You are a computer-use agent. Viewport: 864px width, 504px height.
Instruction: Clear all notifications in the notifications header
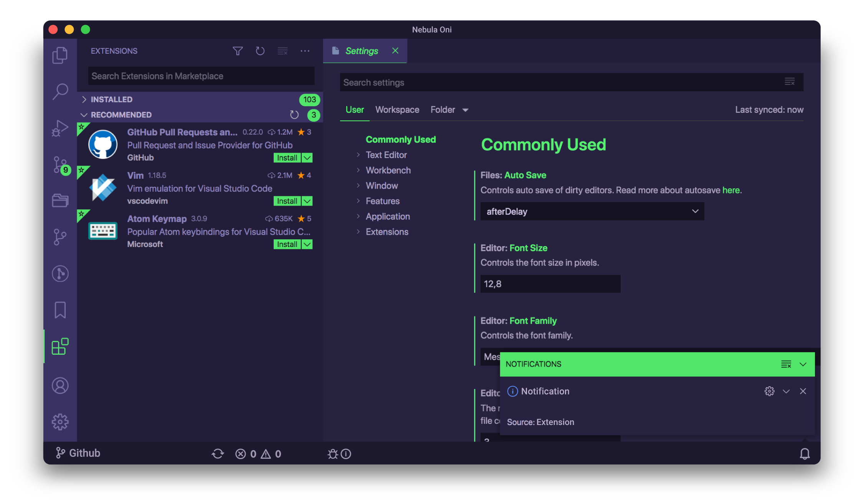(x=786, y=364)
